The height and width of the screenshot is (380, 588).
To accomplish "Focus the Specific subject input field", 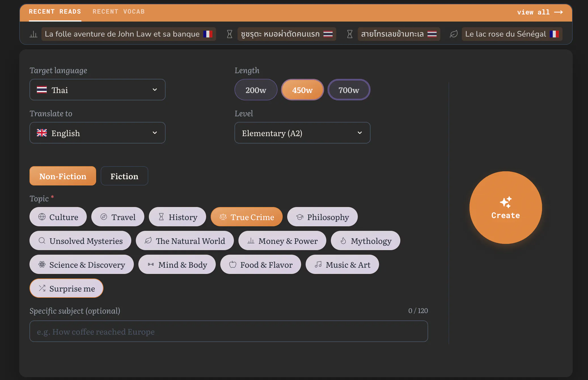I will coord(229,331).
